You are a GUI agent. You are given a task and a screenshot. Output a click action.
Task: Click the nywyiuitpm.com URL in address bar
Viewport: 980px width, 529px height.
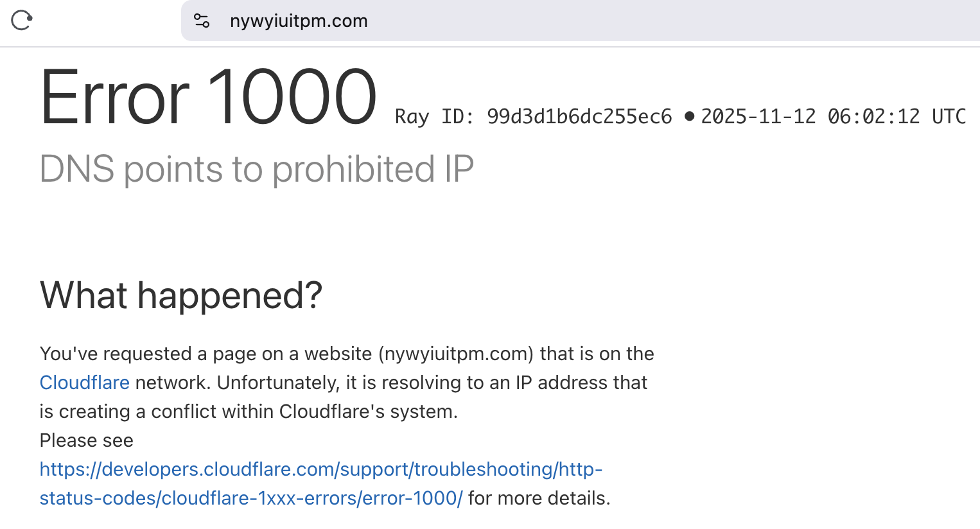click(x=299, y=21)
